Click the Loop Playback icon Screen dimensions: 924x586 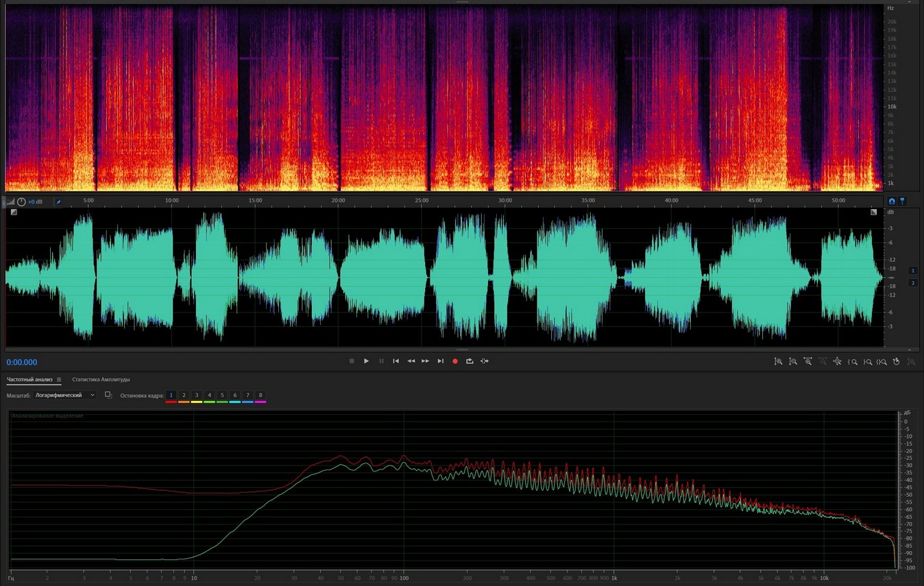click(470, 361)
